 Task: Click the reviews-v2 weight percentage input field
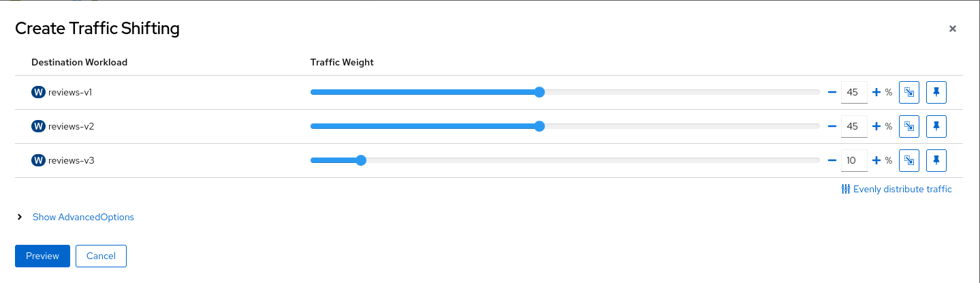click(x=854, y=126)
